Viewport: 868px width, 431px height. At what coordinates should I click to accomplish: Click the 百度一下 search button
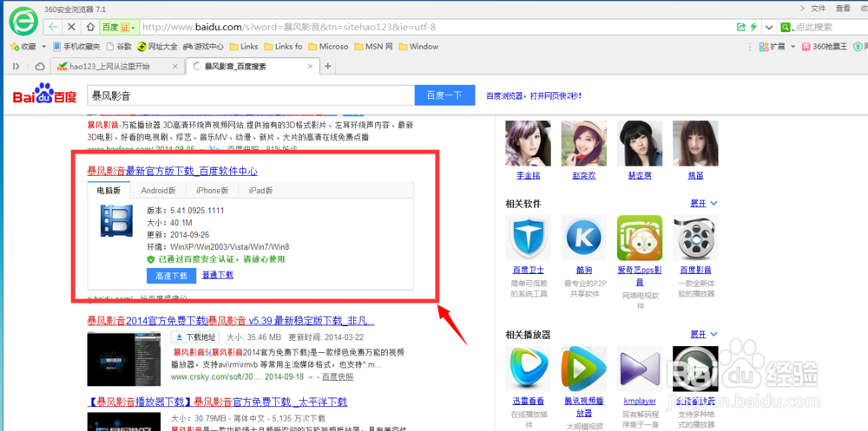tap(444, 95)
